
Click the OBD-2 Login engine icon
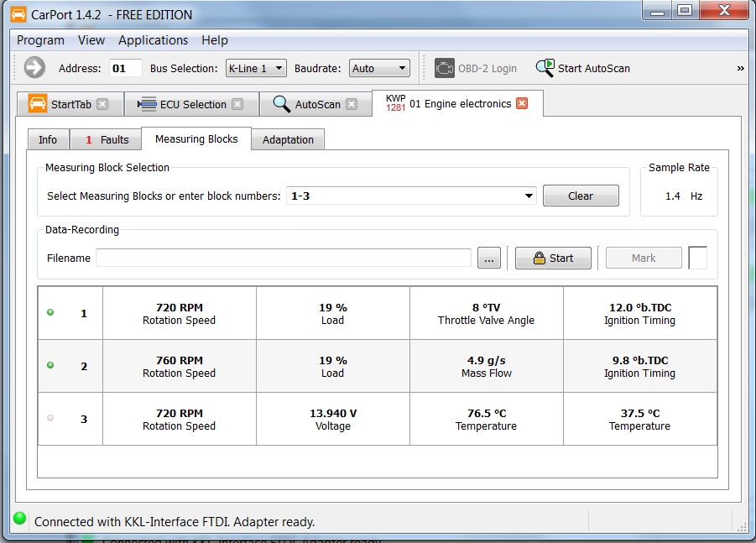click(x=445, y=68)
